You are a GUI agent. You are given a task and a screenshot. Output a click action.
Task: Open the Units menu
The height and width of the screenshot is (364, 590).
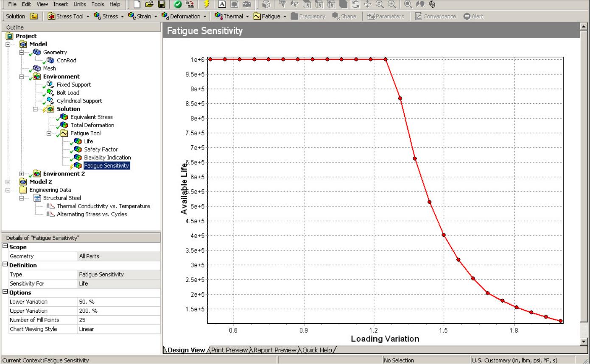(79, 4)
